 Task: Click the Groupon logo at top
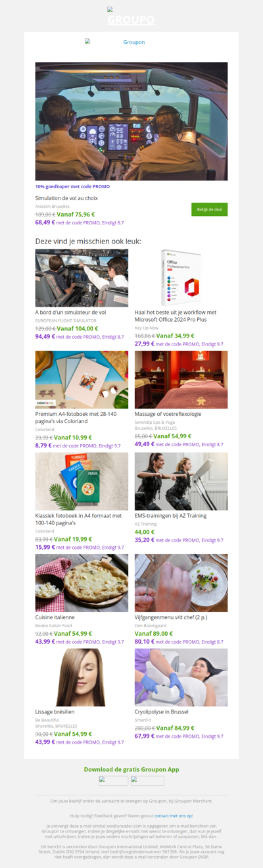point(131,17)
